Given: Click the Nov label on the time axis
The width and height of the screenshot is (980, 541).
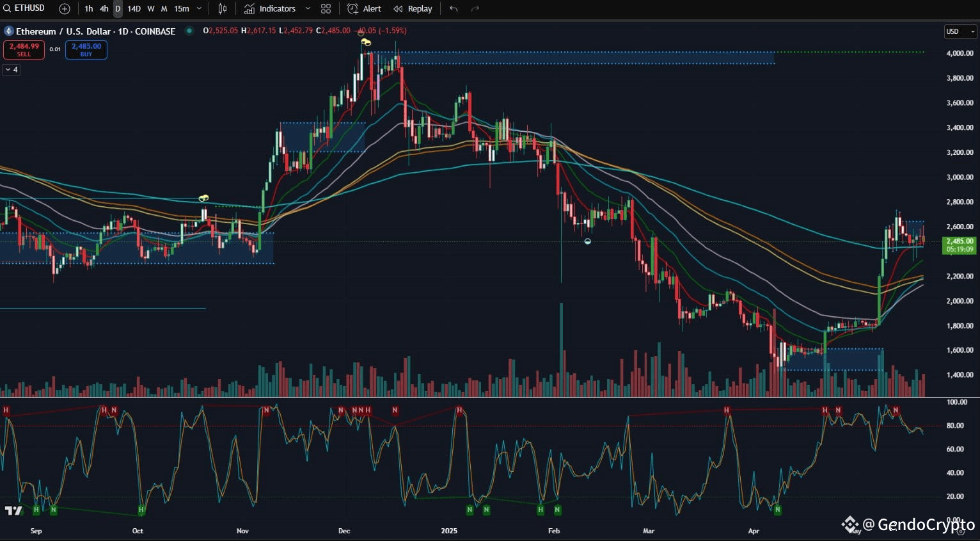Looking at the screenshot, I should click(x=242, y=531).
